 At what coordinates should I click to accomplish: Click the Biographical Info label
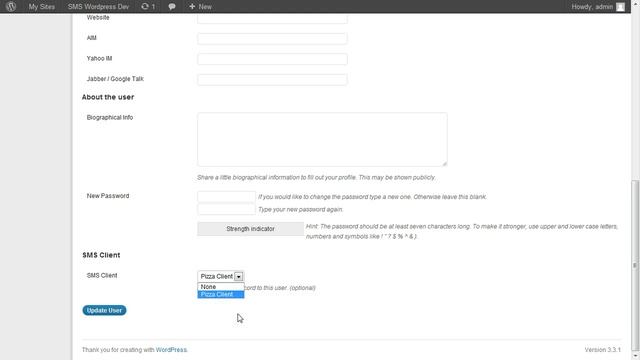[x=110, y=118]
